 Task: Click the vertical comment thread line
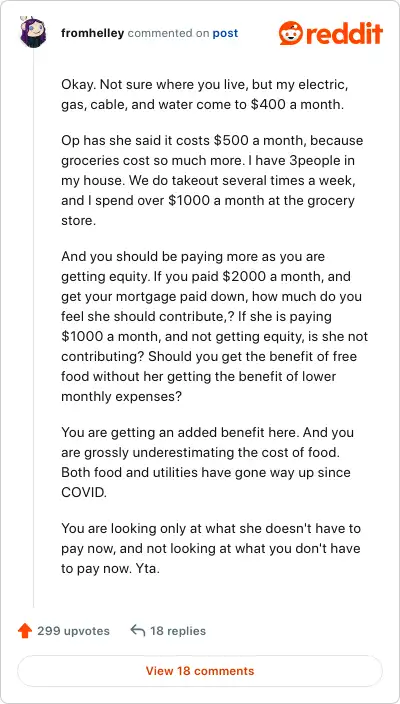[33, 329]
